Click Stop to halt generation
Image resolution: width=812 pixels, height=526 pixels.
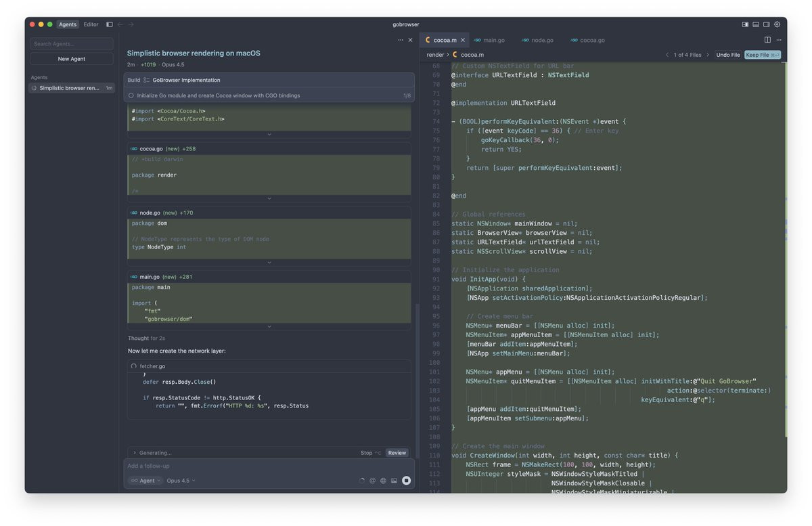tap(371, 453)
